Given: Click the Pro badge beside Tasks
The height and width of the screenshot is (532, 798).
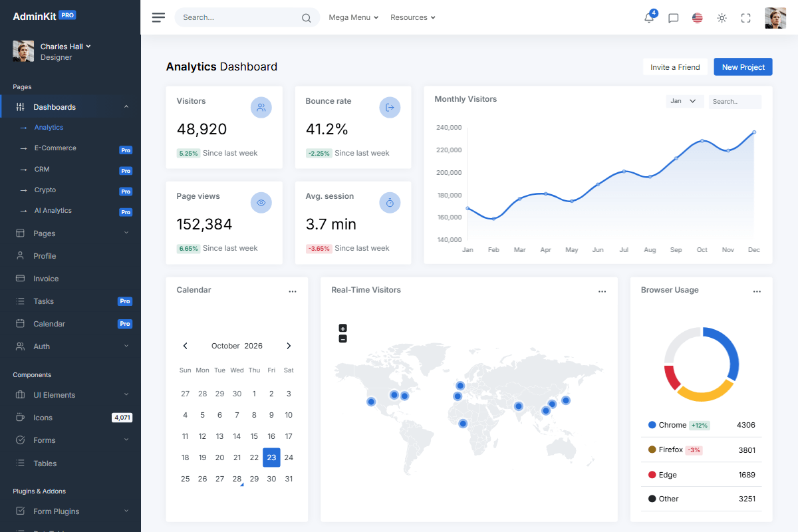Looking at the screenshot, I should pyautogui.click(x=125, y=301).
